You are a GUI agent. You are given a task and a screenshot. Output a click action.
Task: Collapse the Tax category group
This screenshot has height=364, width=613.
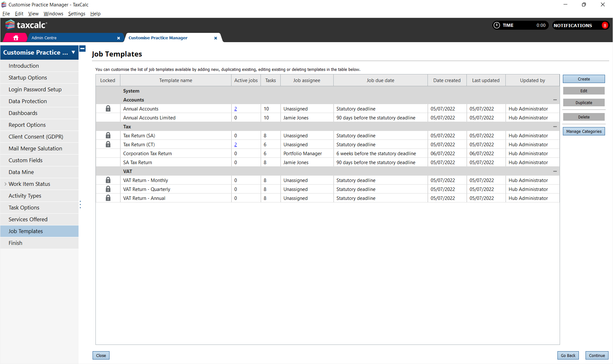(555, 127)
